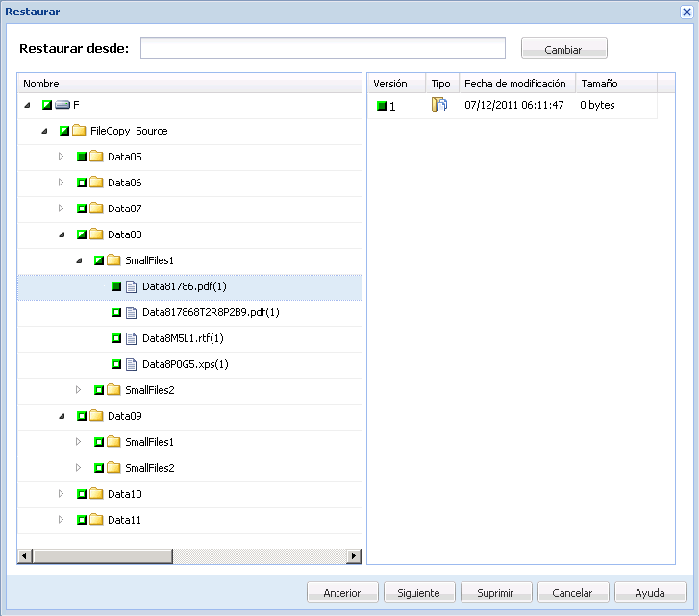Click folder icon of SmallFiles1 under Data08

click(x=113, y=260)
